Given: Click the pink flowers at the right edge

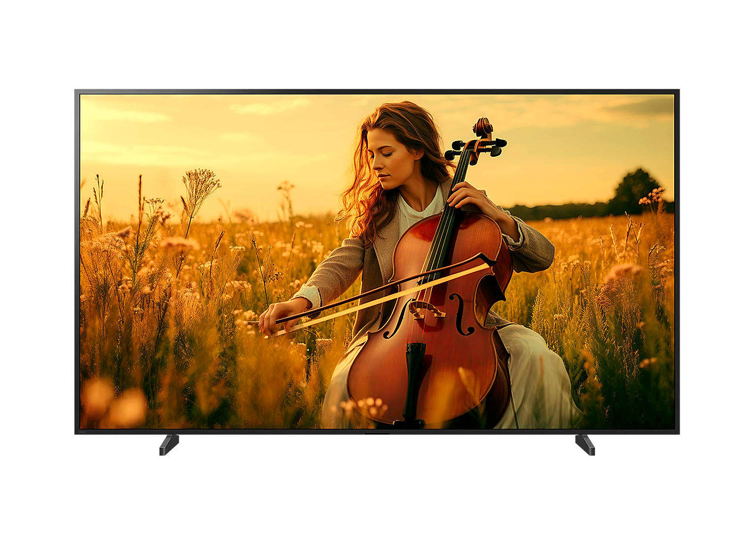Looking at the screenshot, I should [x=653, y=196].
